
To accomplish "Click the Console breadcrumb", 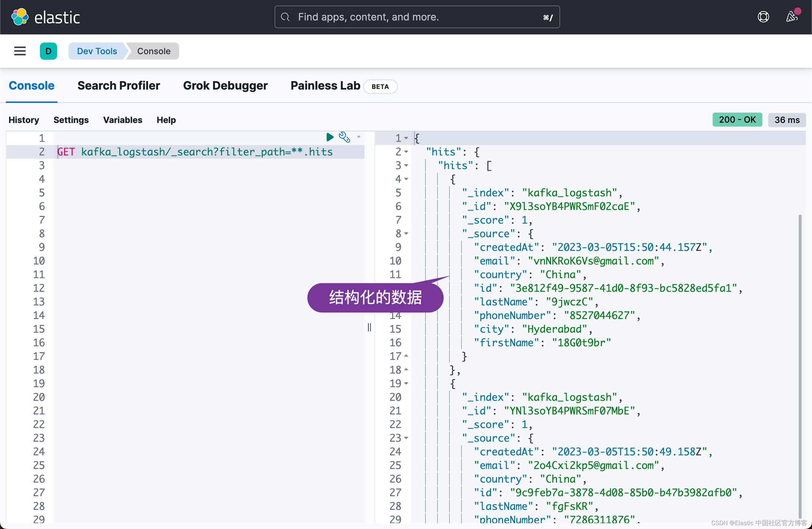I will point(154,51).
